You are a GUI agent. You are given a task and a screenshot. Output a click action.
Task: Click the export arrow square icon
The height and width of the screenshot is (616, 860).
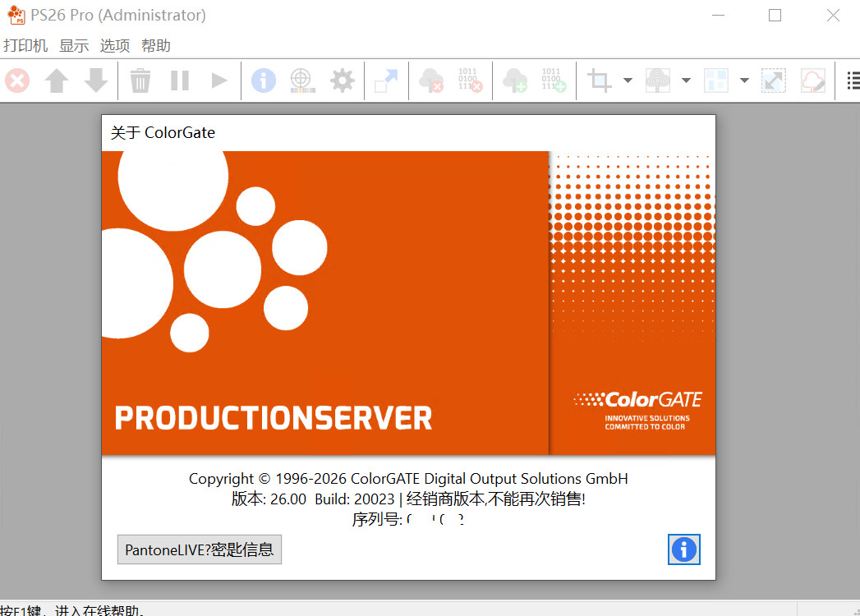coord(386,80)
